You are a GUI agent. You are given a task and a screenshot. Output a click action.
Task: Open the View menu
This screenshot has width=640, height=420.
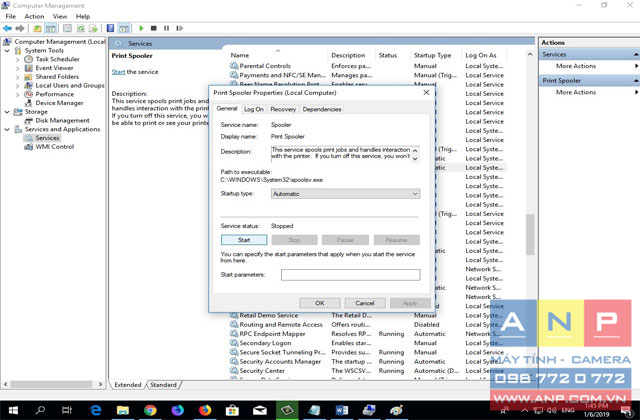60,16
